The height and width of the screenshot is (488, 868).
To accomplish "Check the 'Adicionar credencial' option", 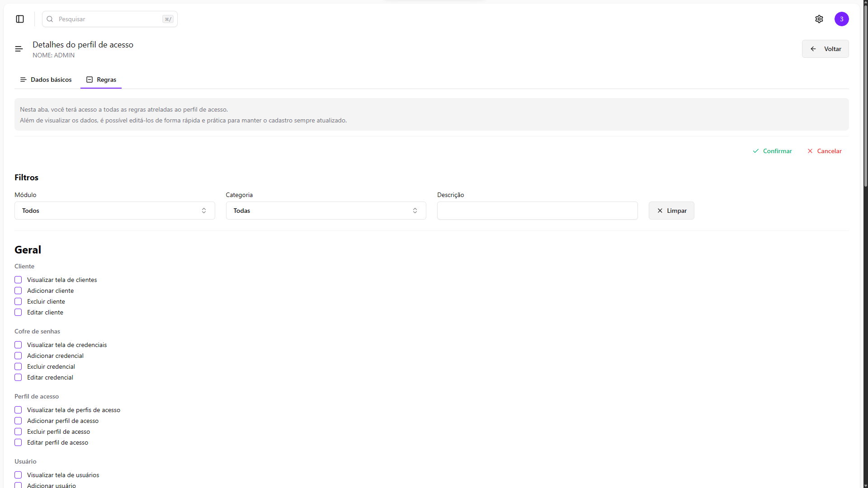I will (x=18, y=356).
